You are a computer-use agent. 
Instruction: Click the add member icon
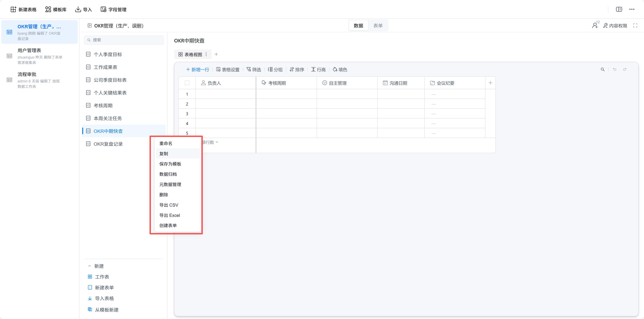[595, 25]
